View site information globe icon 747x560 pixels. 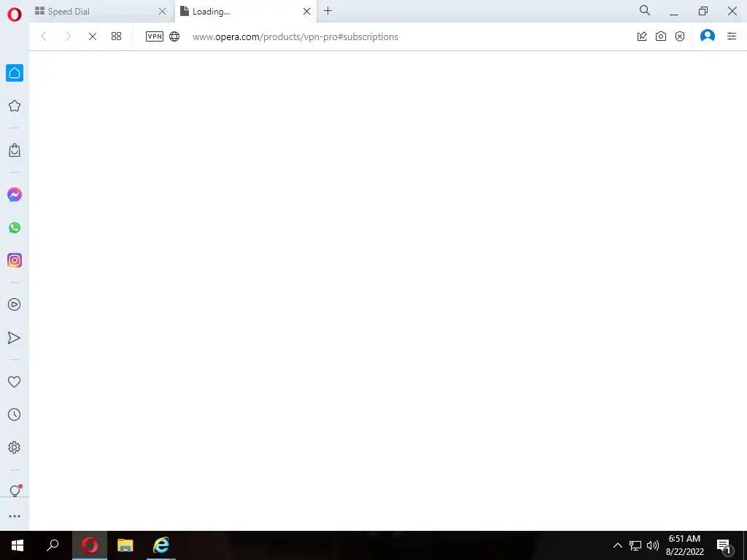[174, 36]
